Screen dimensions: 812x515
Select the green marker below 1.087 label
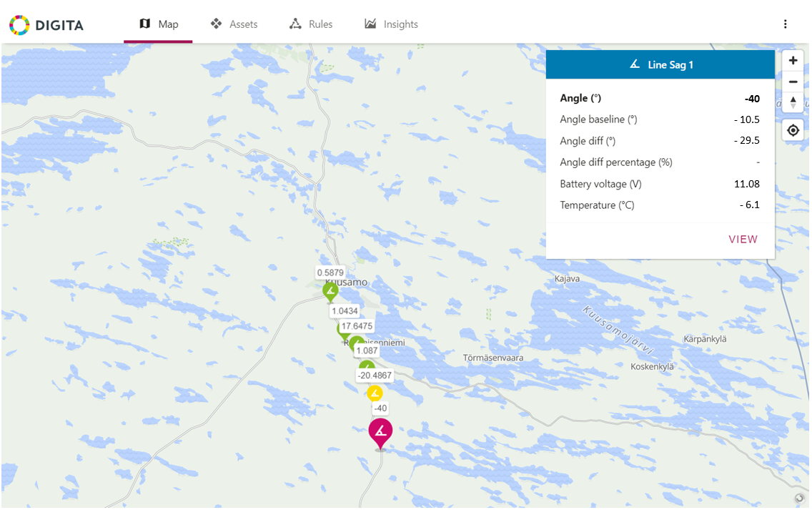click(367, 366)
